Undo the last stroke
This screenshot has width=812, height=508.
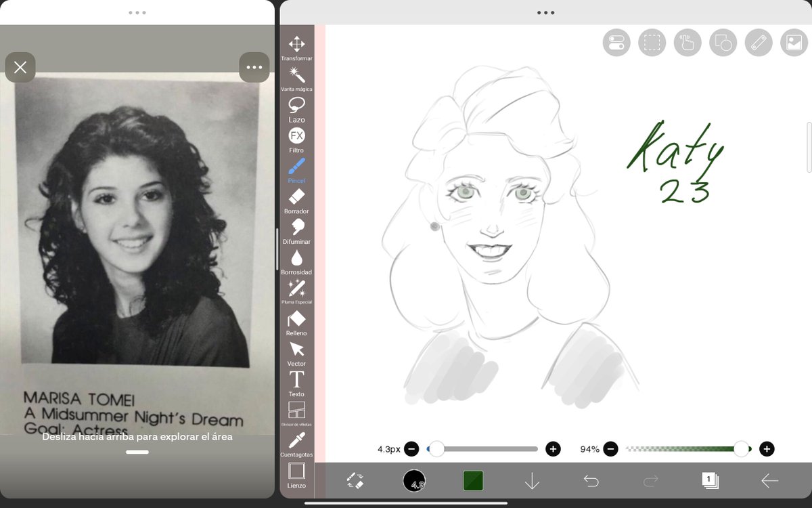(x=591, y=481)
